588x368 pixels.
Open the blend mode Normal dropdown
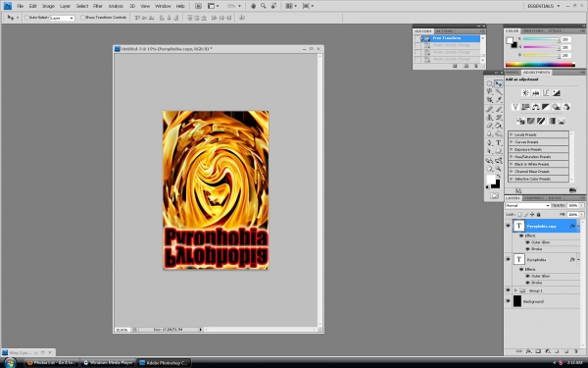point(527,205)
